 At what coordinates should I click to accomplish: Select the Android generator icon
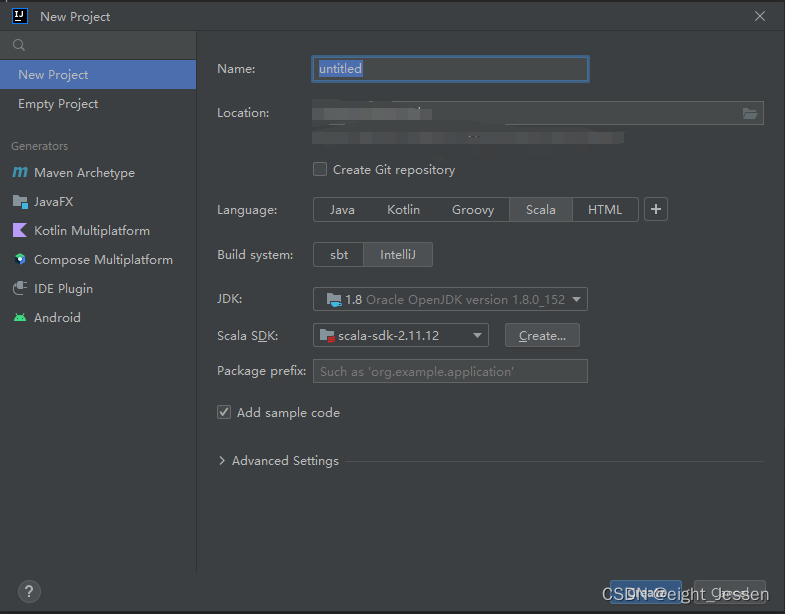[20, 318]
